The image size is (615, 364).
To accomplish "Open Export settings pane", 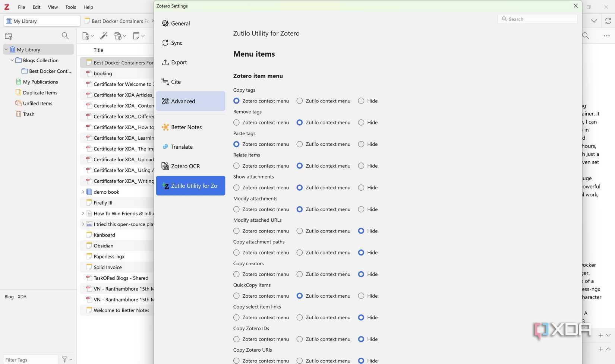I will (190, 62).
